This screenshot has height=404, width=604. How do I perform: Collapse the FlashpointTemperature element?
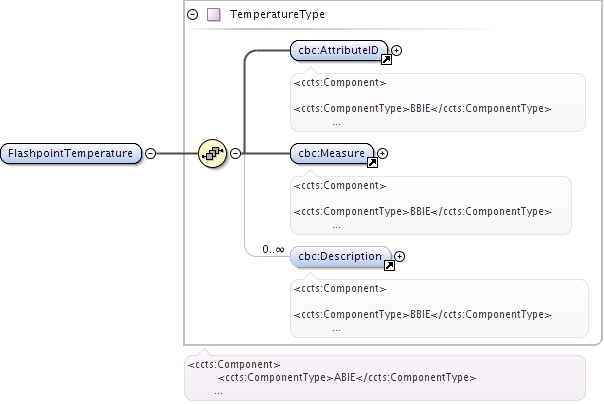tap(151, 153)
